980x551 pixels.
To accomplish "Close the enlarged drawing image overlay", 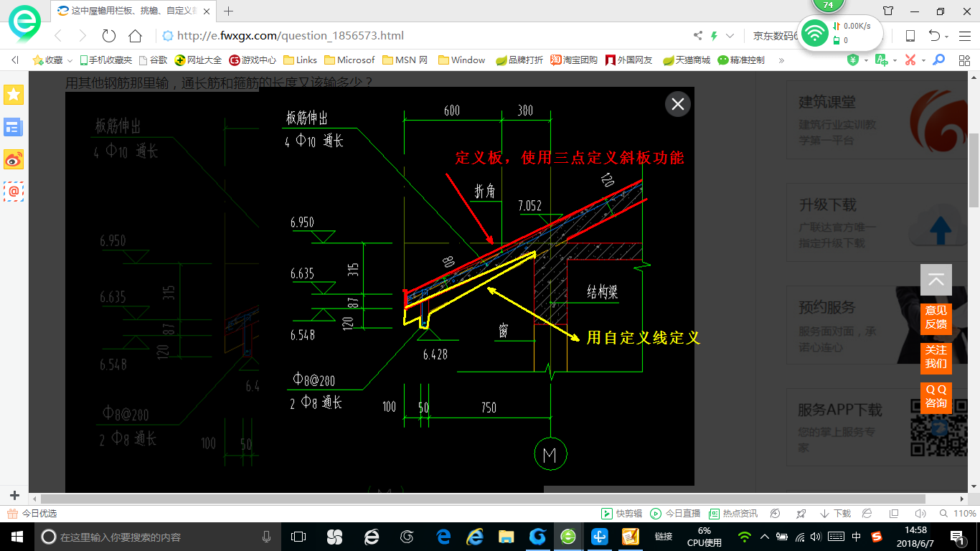I will [677, 104].
